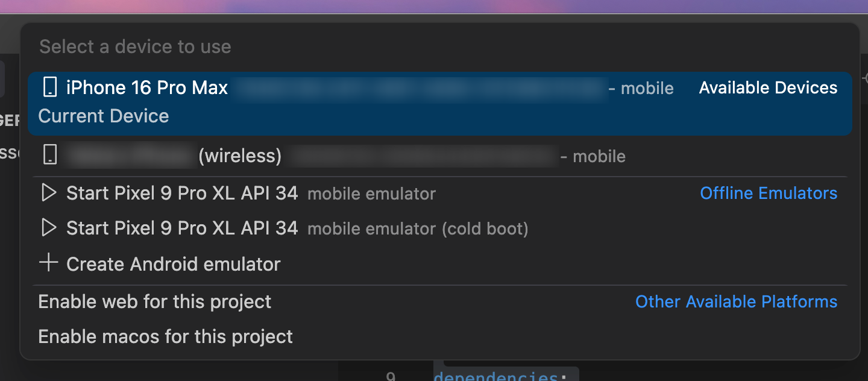Create Android emulator option
Screen dimensions: 868x381
coord(439,264)
